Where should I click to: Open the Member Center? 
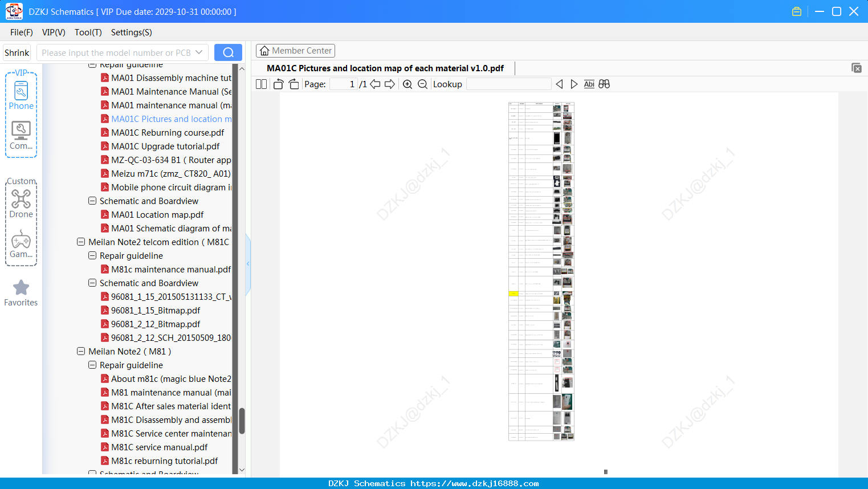point(295,51)
